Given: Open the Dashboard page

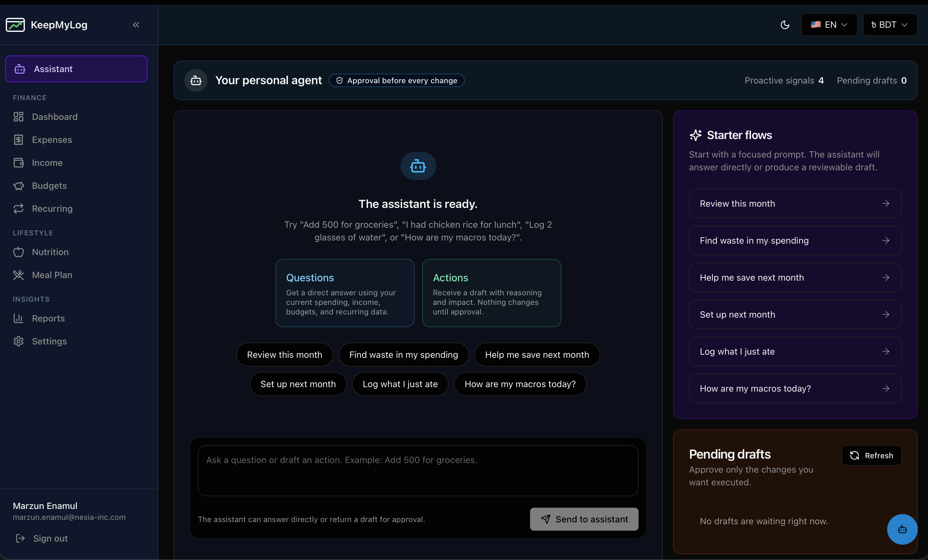Looking at the screenshot, I should [x=54, y=117].
